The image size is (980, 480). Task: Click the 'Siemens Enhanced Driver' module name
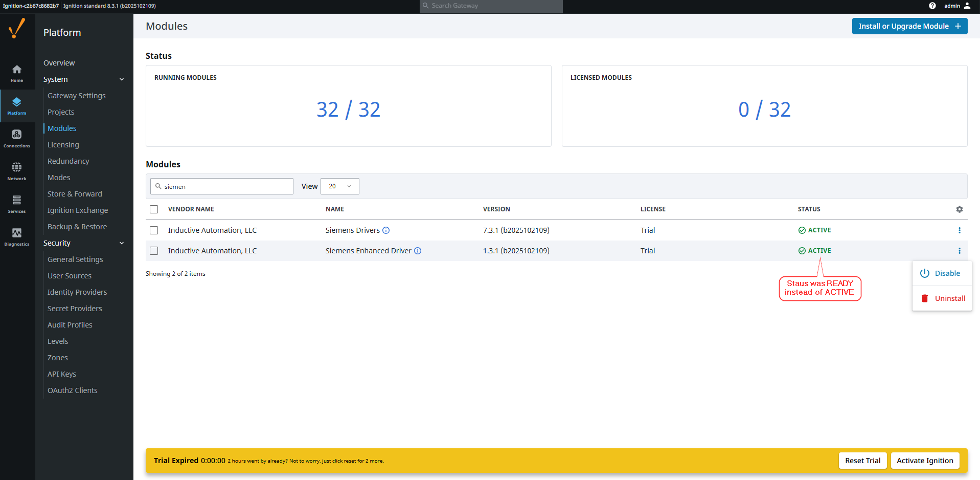tap(369, 251)
